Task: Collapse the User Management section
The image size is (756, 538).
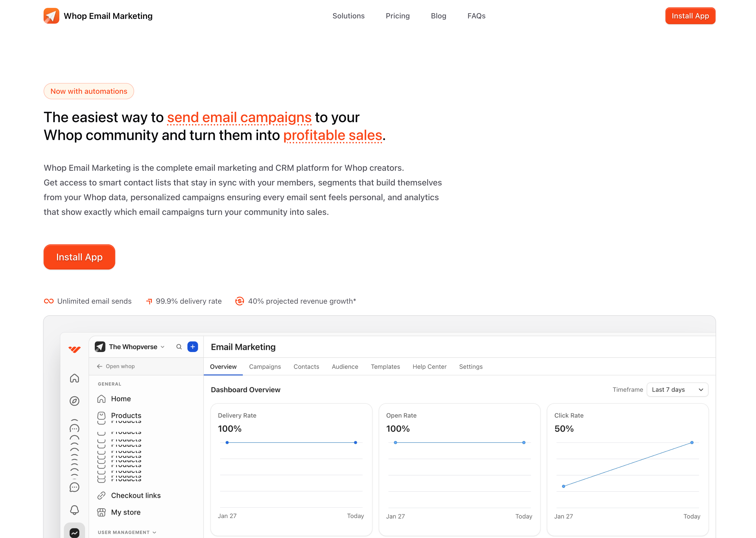Action: click(x=127, y=532)
